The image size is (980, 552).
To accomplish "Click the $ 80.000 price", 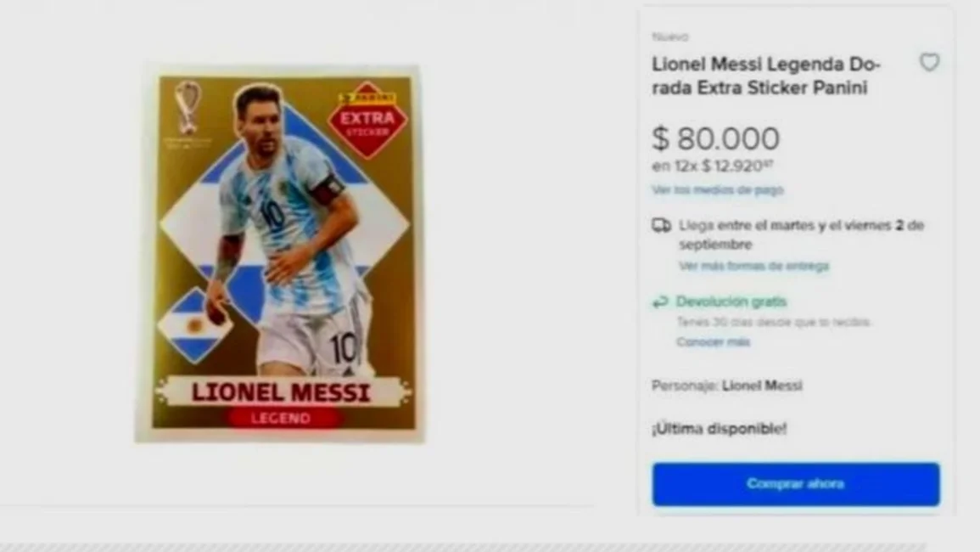I will click(715, 138).
